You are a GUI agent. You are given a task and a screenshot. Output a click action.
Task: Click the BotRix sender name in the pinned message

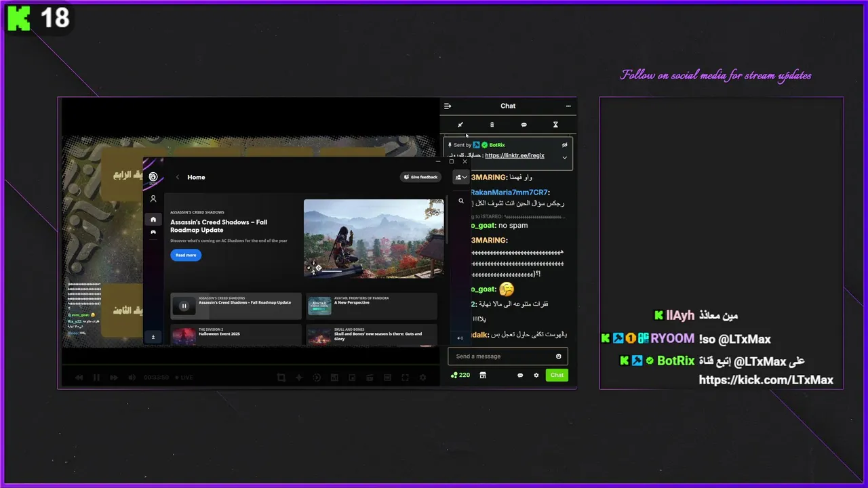(496, 145)
